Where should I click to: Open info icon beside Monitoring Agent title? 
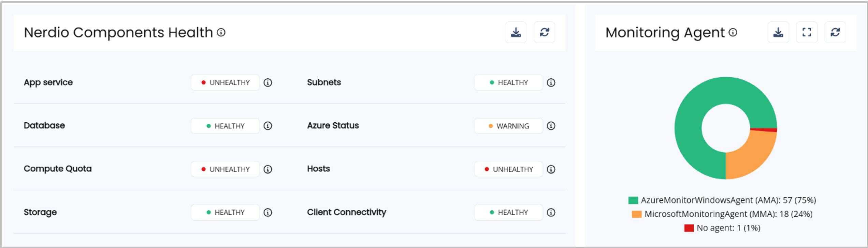[x=733, y=32]
